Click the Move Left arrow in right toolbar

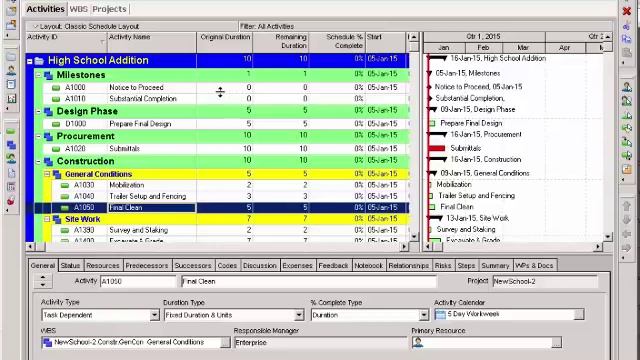627,234
